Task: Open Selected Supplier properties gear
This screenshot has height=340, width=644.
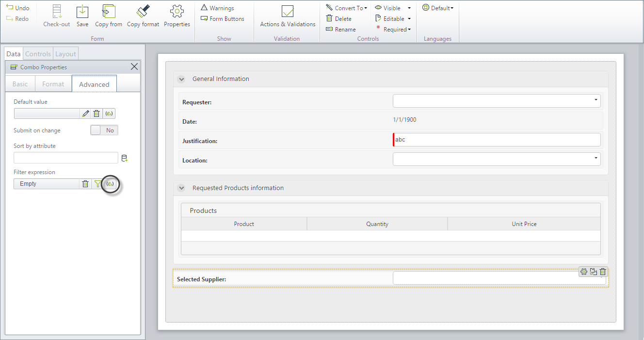Action: 584,272
